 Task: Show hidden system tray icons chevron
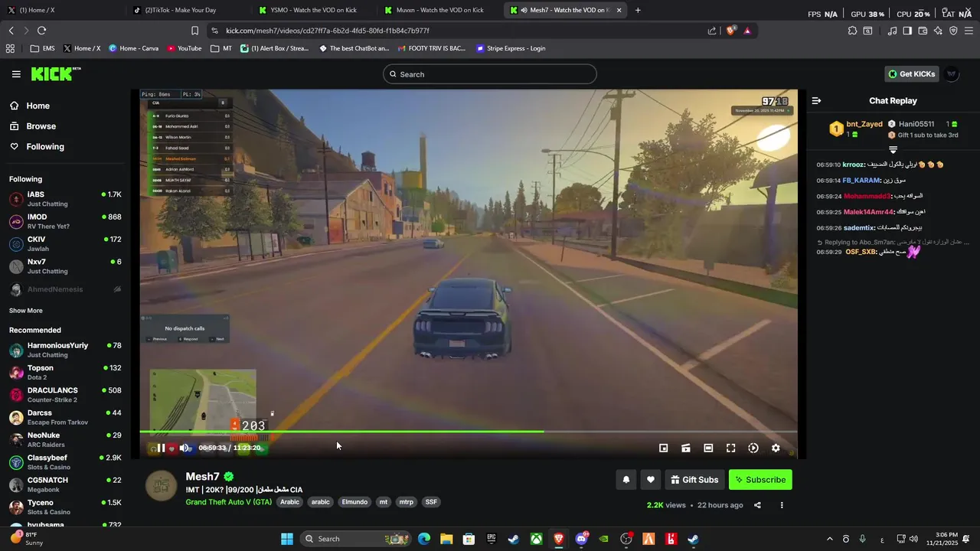coord(829,539)
